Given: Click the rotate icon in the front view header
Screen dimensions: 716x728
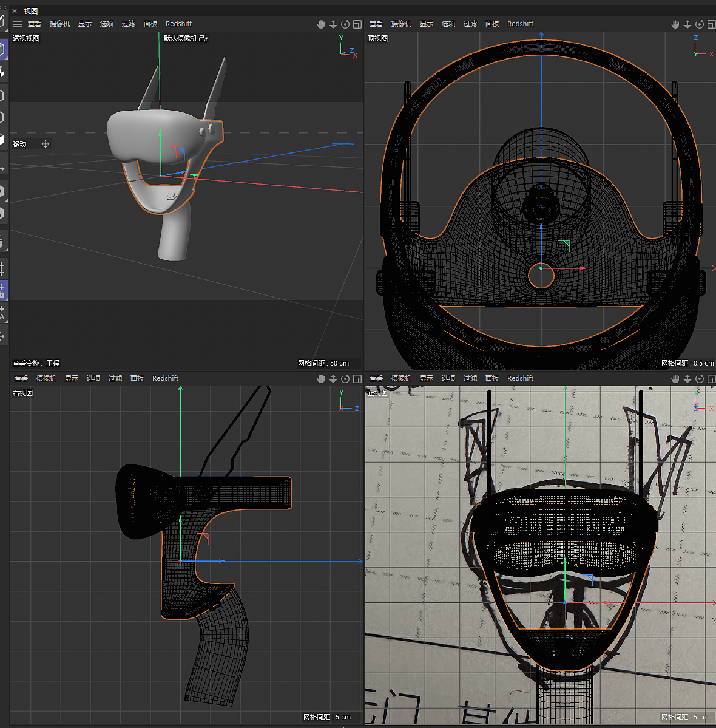Looking at the screenshot, I should pos(700,379).
